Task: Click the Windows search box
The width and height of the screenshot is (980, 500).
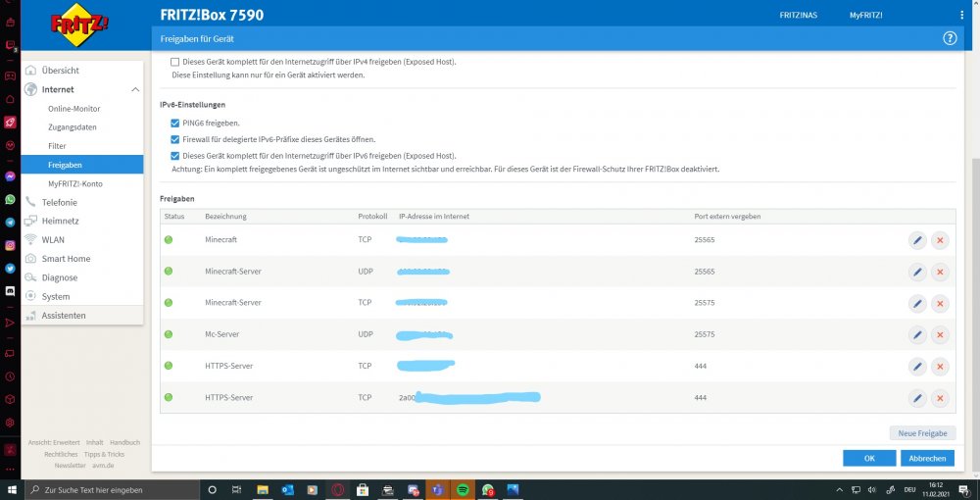Action: (112, 490)
